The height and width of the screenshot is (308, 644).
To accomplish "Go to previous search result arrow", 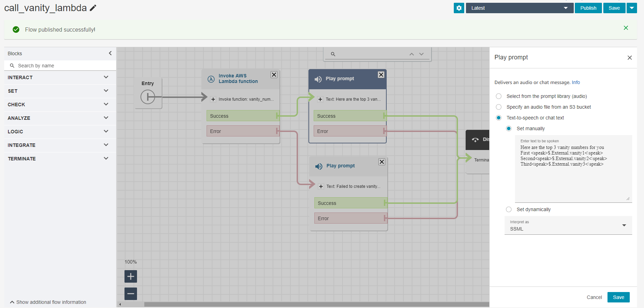I will point(412,54).
